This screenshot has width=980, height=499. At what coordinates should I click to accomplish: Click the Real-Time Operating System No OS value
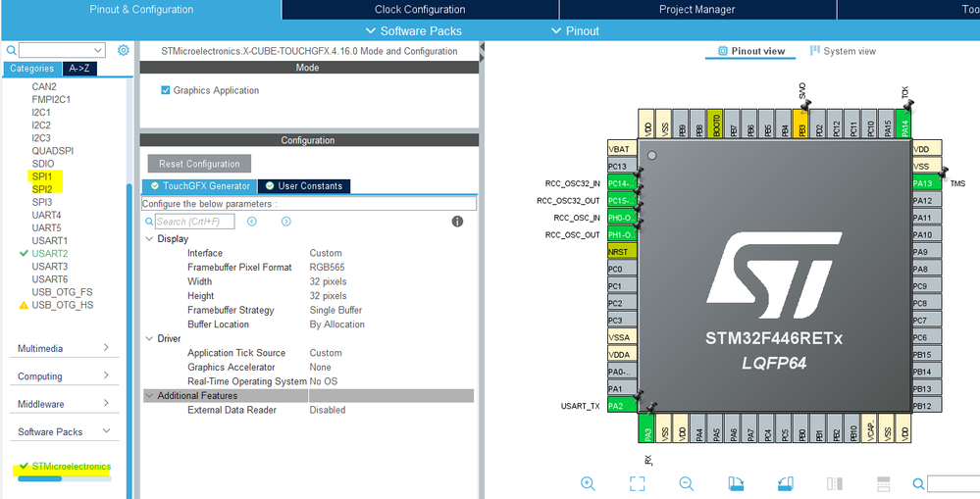click(323, 381)
